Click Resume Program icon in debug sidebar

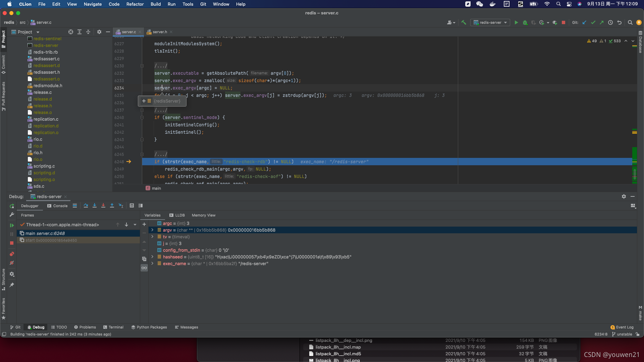pyautogui.click(x=12, y=225)
